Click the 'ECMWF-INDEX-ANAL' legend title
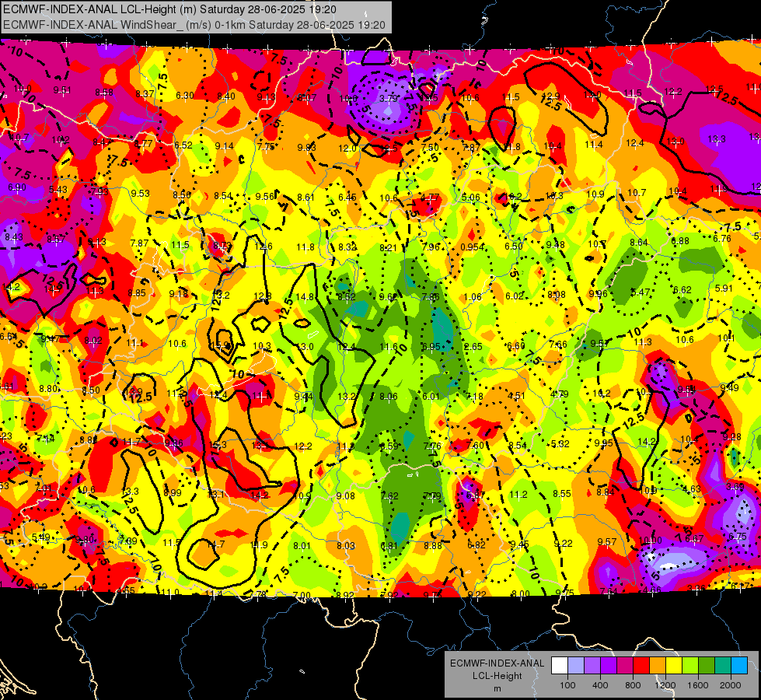The width and height of the screenshot is (761, 700). 497,663
